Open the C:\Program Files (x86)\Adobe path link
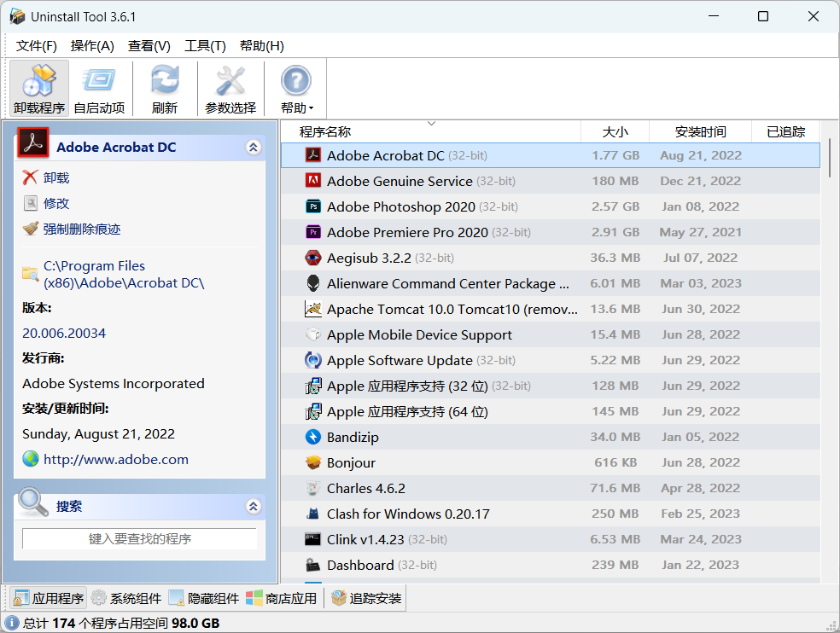 124,274
